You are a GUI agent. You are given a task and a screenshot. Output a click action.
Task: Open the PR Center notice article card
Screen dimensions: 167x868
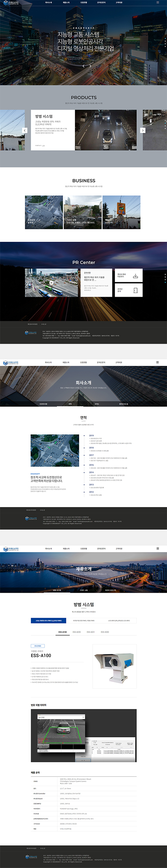[96, 283]
